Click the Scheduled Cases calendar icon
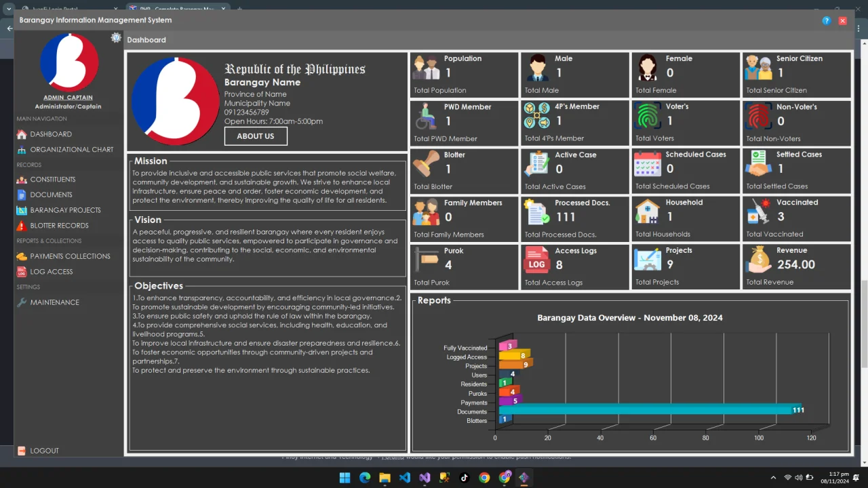Screen dimensions: 868x488 648,164
